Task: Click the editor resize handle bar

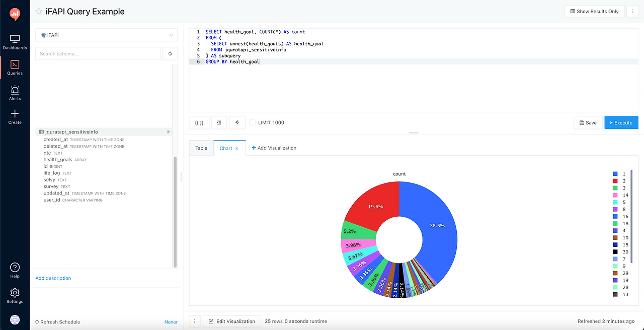Action: (414, 133)
